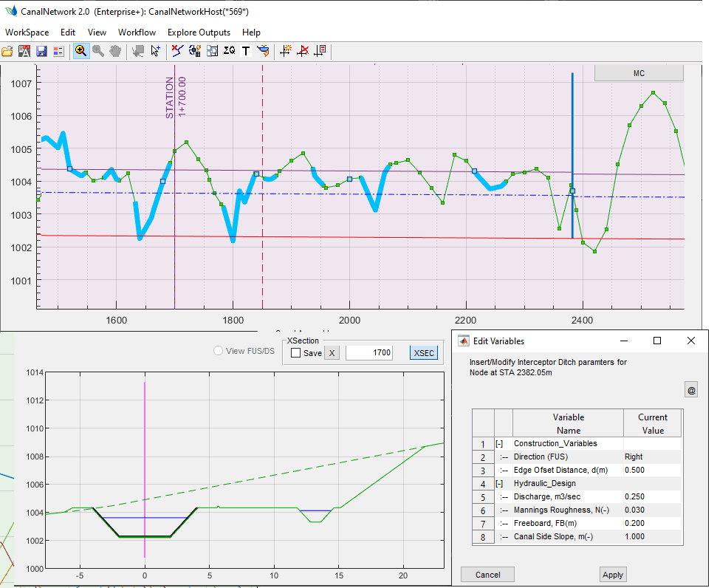Image resolution: width=717 pixels, height=588 pixels.
Task: Collapse the Construction_Variables group
Action: coord(499,443)
